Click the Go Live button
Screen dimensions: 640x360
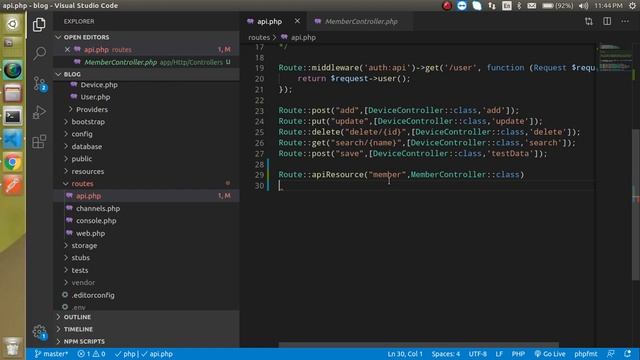(550, 354)
